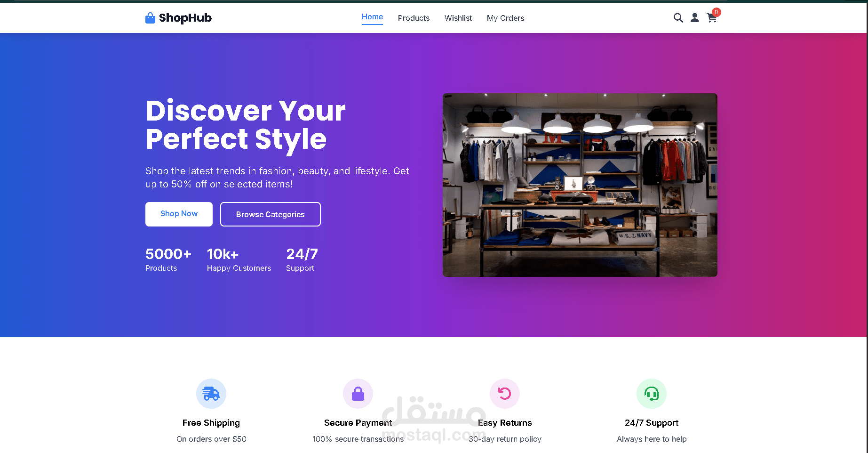Select the Free Shipping truck icon

pos(211,394)
